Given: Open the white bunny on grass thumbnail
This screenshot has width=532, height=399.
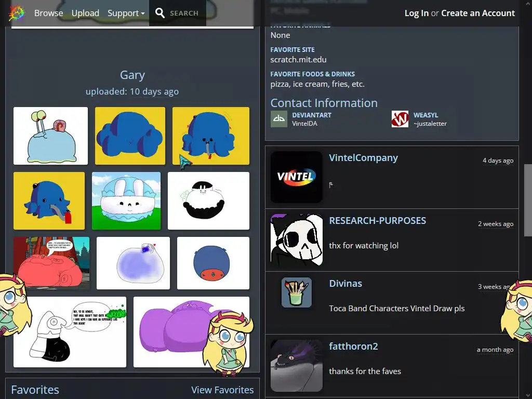Looking at the screenshot, I should click(126, 201).
